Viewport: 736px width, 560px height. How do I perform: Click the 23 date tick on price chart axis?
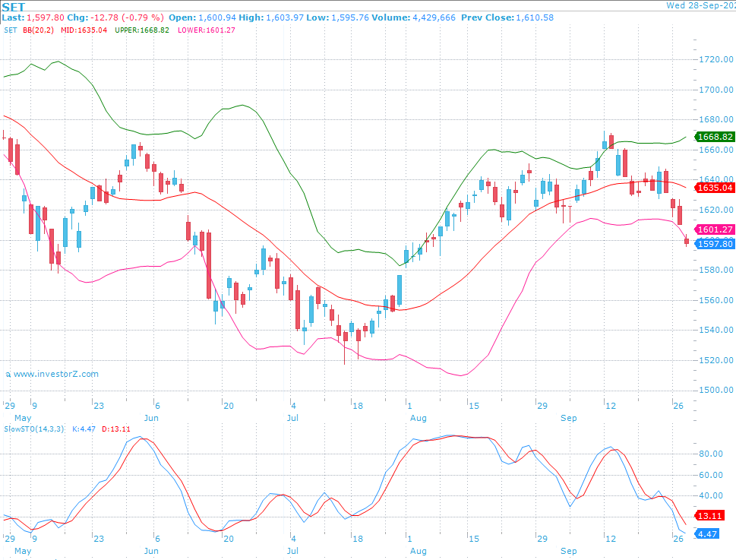click(99, 406)
